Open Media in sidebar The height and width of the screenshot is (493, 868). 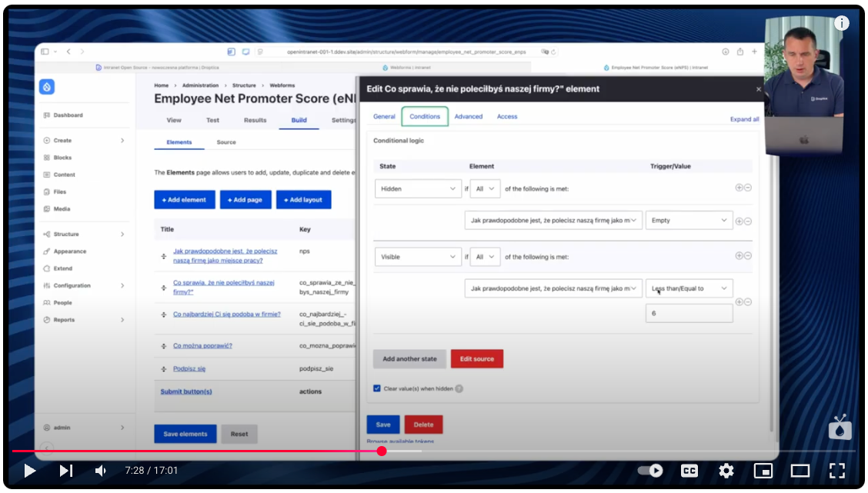click(62, 209)
